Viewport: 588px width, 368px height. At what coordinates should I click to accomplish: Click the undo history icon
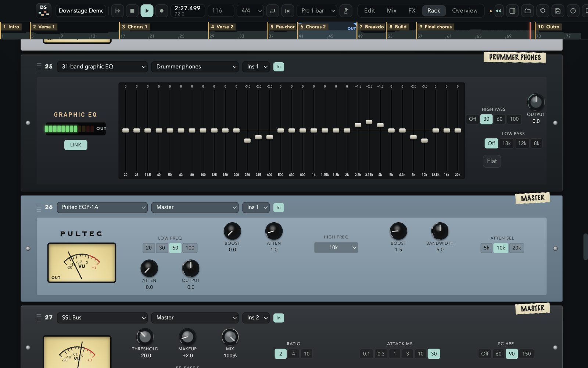(542, 11)
